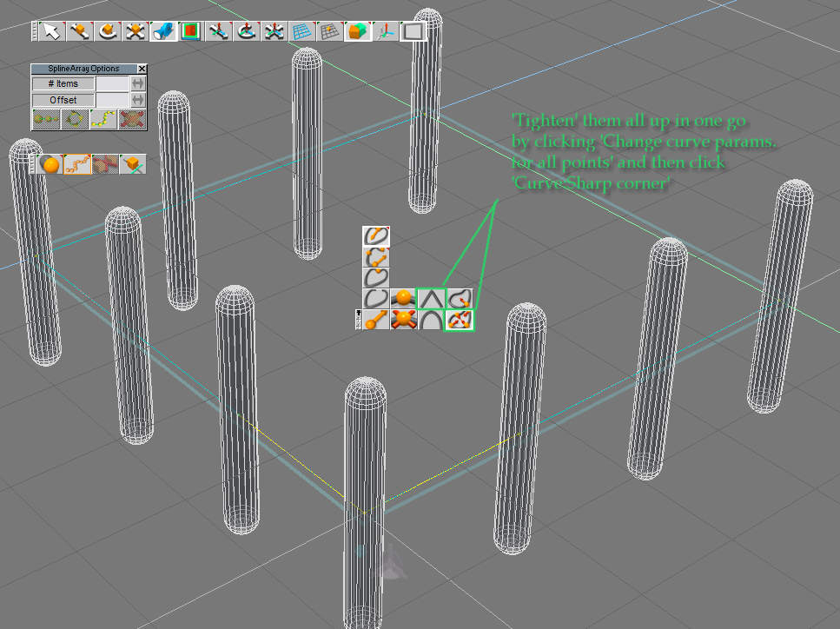Click the Curve Sharp corner icon
840x629 pixels.
click(x=432, y=299)
